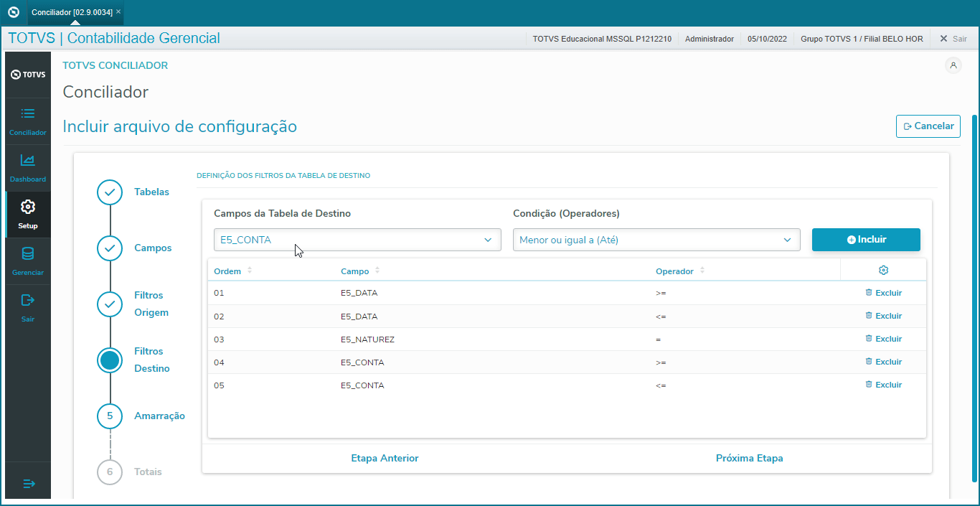The image size is (980, 506).
Task: Click TOTVS Educacional MSSQL P1212210 text
Action: pos(602,39)
